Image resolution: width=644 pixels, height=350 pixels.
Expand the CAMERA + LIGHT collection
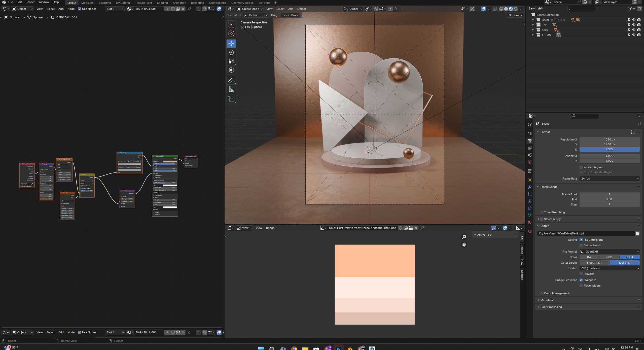pyautogui.click(x=533, y=20)
